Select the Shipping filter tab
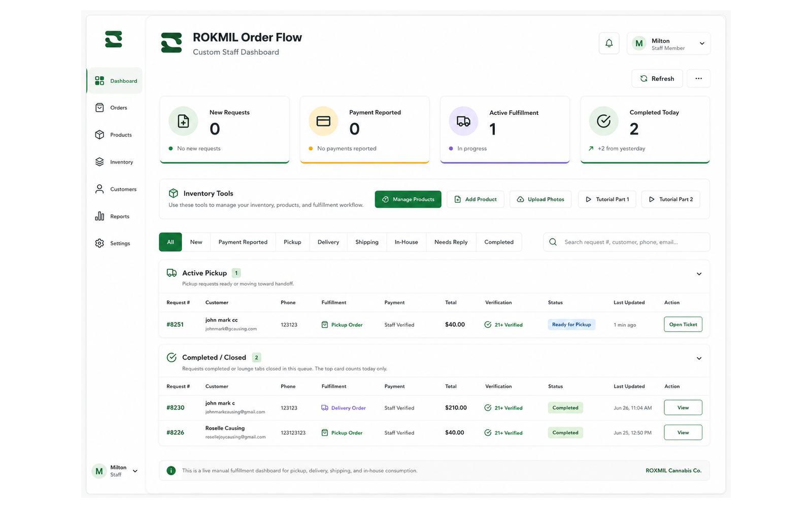 pos(367,242)
